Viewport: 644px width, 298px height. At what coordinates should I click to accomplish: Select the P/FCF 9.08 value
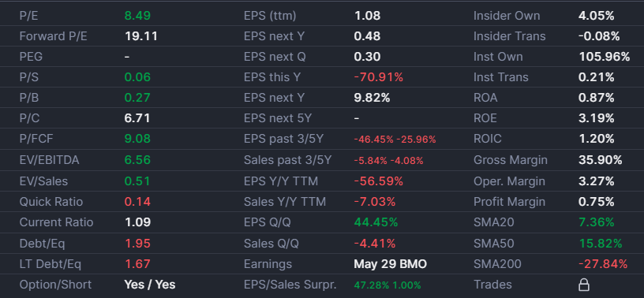point(137,139)
